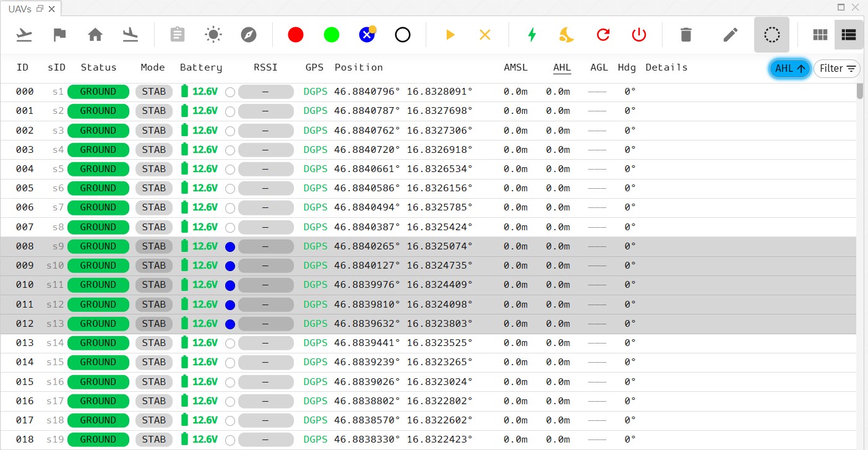Click the sun lights test icon
This screenshot has height=450, width=868.
213,35
